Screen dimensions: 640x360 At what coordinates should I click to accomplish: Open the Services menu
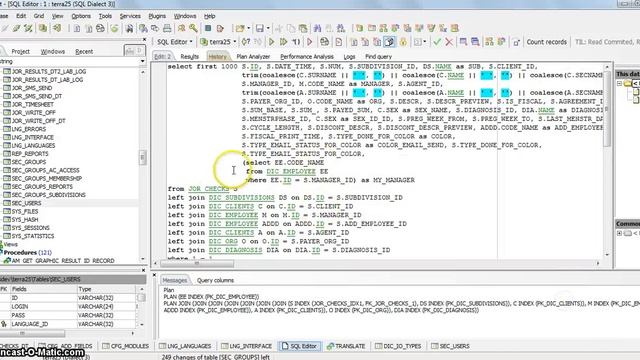click(x=130, y=16)
